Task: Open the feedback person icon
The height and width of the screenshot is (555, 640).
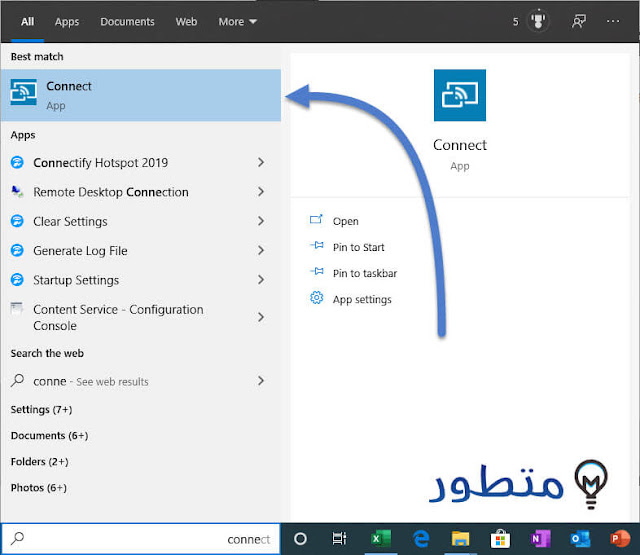Action: 578,21
